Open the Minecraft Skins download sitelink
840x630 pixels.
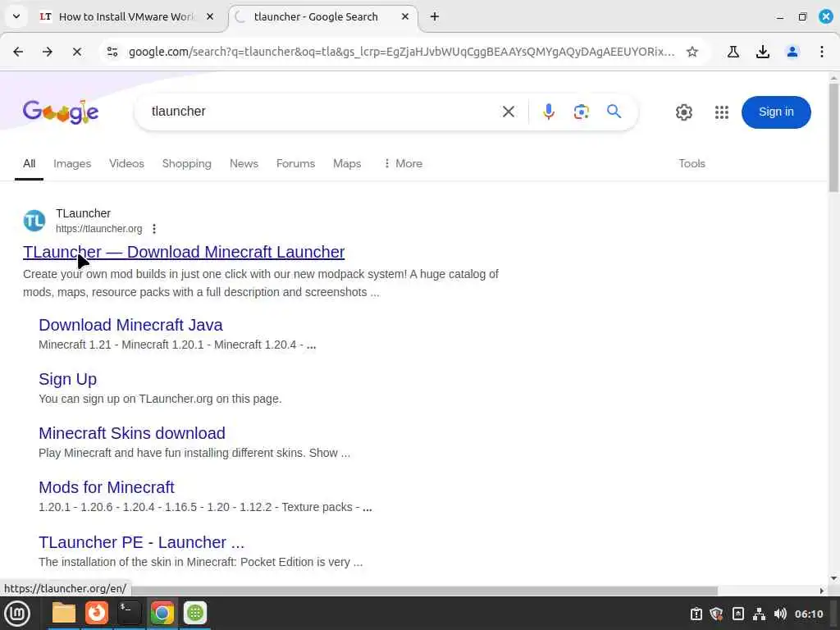[132, 433]
